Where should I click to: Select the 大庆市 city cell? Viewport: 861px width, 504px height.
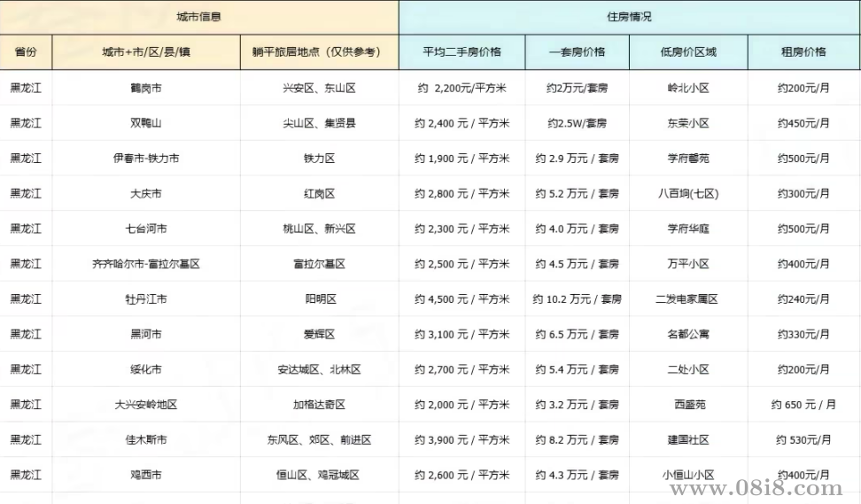[146, 193]
